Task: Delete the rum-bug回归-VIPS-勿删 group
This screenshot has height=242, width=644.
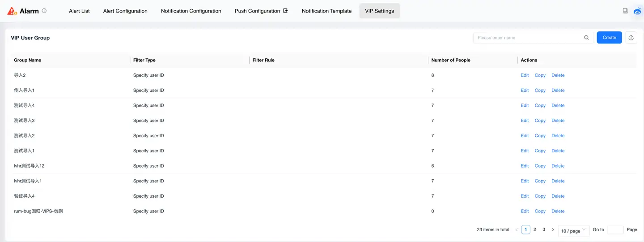Action: [x=558, y=211]
